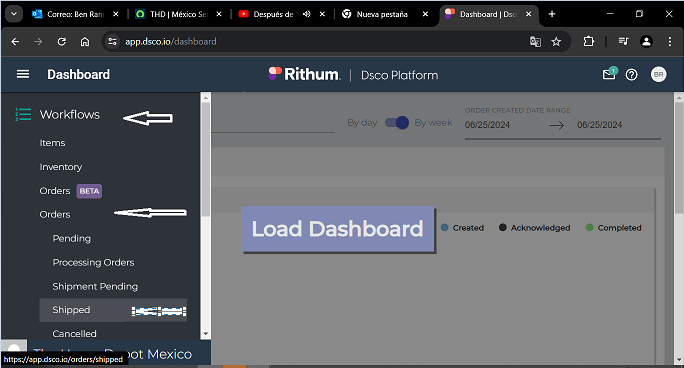Toggle By day / By week switch
The height and width of the screenshot is (368, 684).
coord(397,123)
